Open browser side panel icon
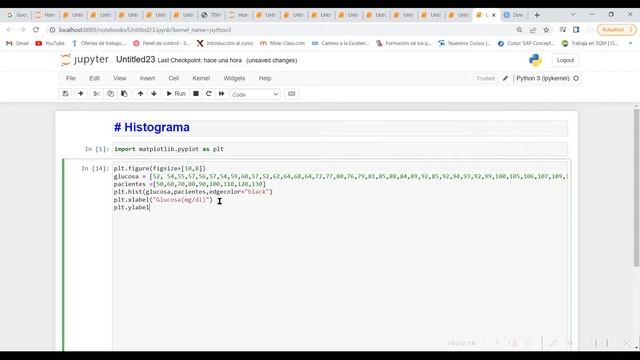 [x=576, y=30]
